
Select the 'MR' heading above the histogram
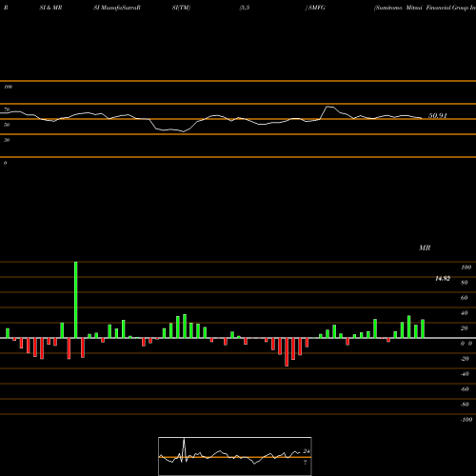click(425, 248)
